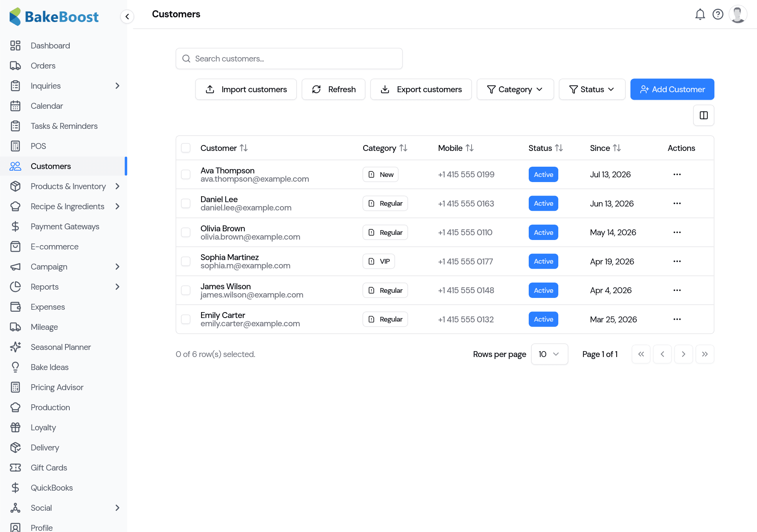Open QuickBooks in the sidebar

coord(63,488)
